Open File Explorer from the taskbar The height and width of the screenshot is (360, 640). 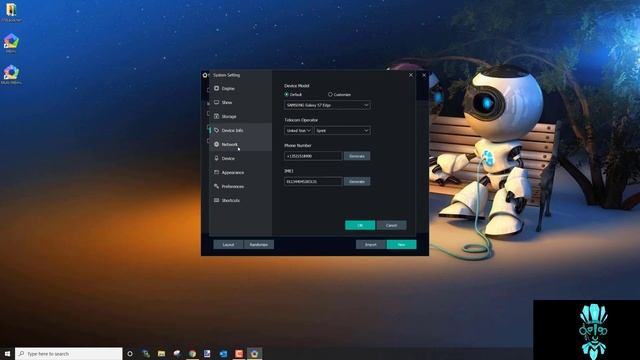(161, 353)
